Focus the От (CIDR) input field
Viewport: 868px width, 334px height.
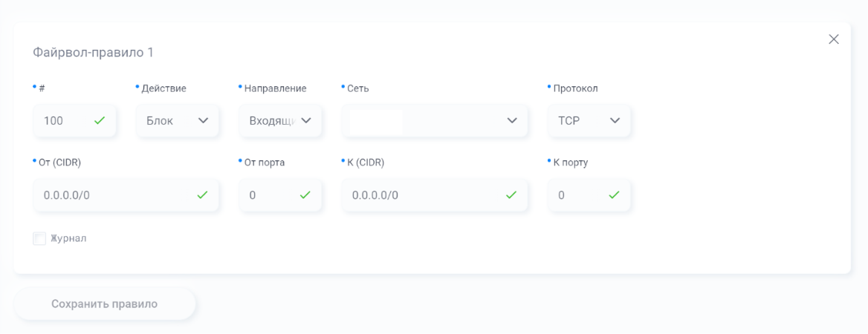(126, 195)
